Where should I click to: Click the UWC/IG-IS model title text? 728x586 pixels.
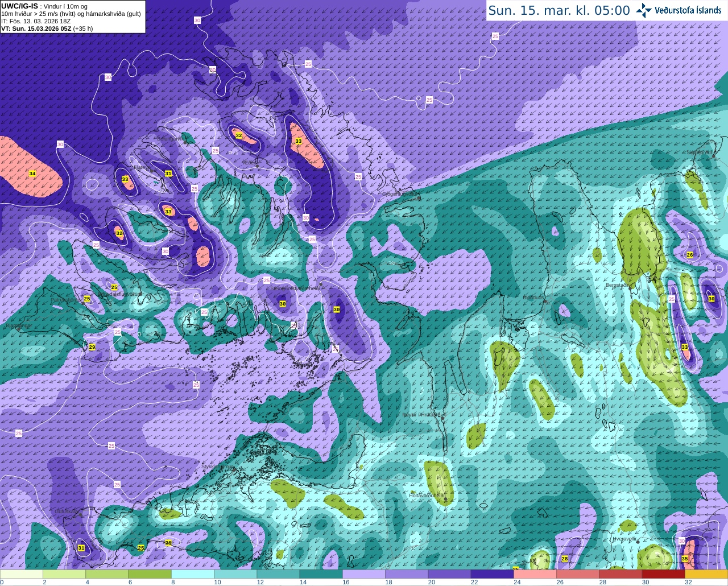coord(19,6)
